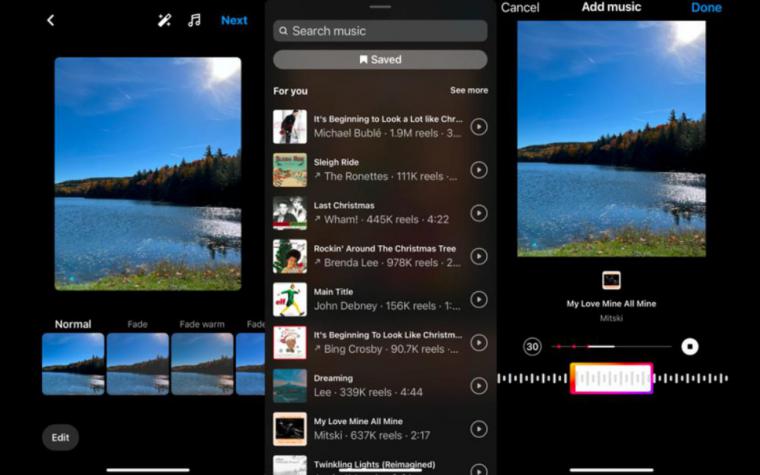Play preview of Dreaming by Lee
760x475 pixels.
coord(479,386)
